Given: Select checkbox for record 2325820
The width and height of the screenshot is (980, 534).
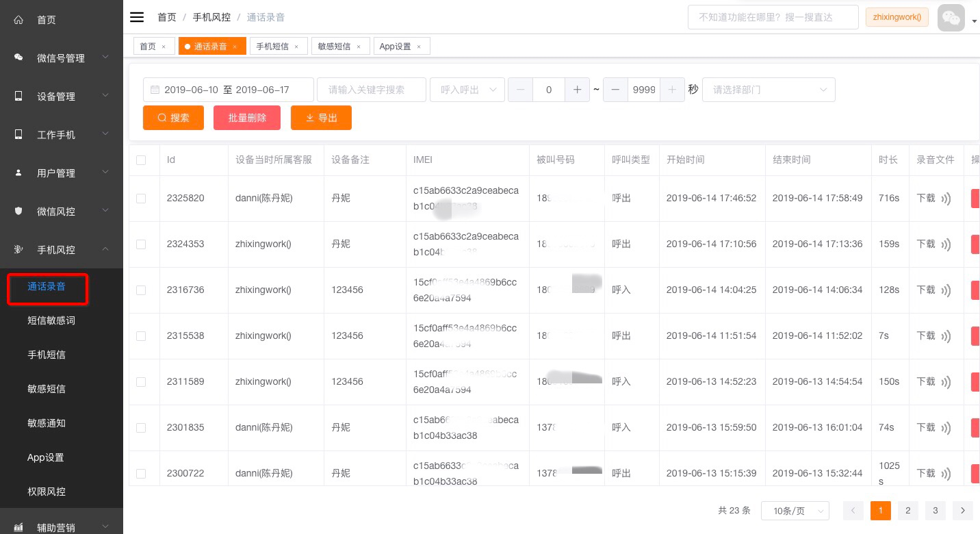Looking at the screenshot, I should pos(141,199).
